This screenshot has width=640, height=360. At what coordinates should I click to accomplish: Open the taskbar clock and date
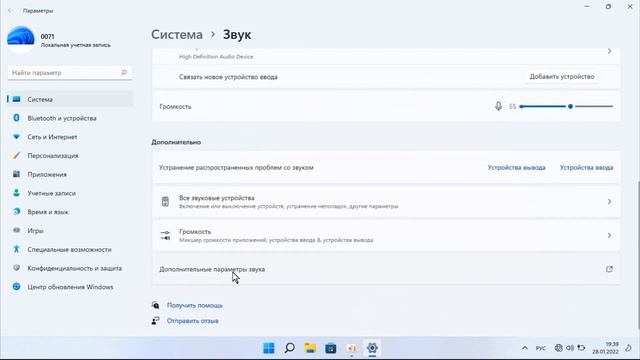[606, 348]
